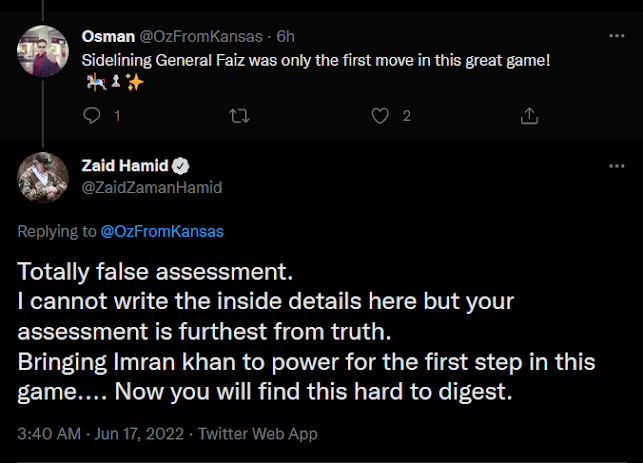The height and width of the screenshot is (463, 643).
Task: Click the emoji row in Osman's tweet
Action: pos(113,82)
